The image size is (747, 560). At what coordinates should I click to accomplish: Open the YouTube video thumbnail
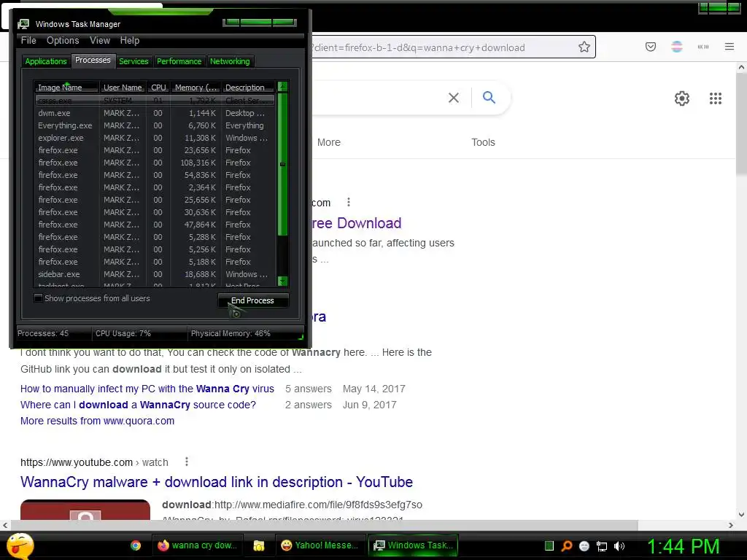pos(85,510)
